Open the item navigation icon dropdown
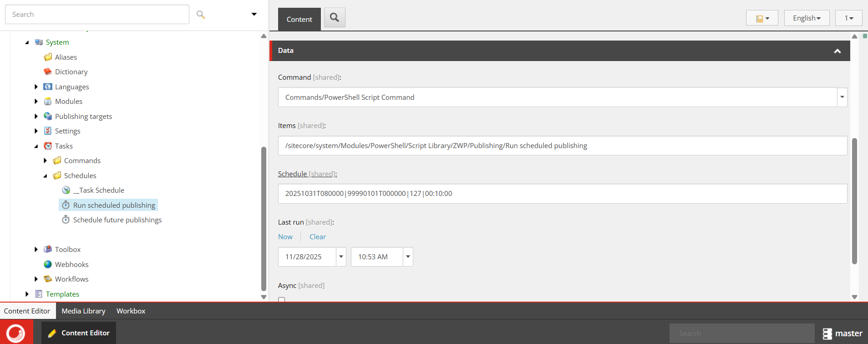868x344 pixels. [762, 18]
